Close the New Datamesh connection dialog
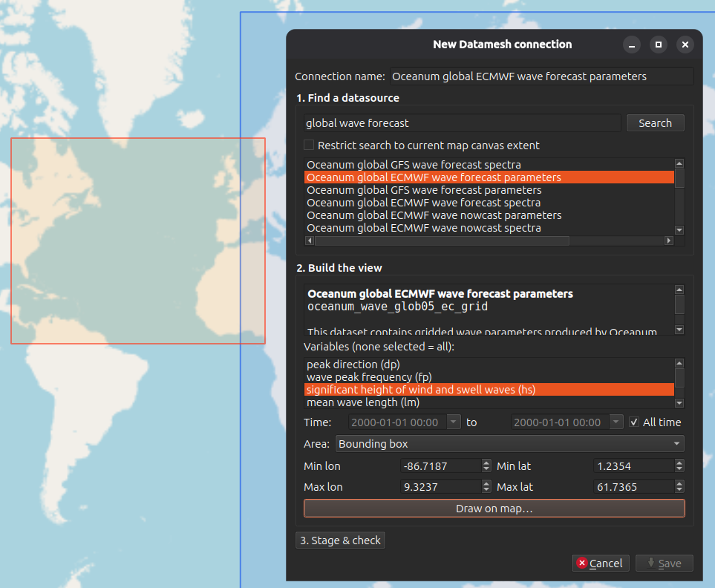 coord(685,45)
